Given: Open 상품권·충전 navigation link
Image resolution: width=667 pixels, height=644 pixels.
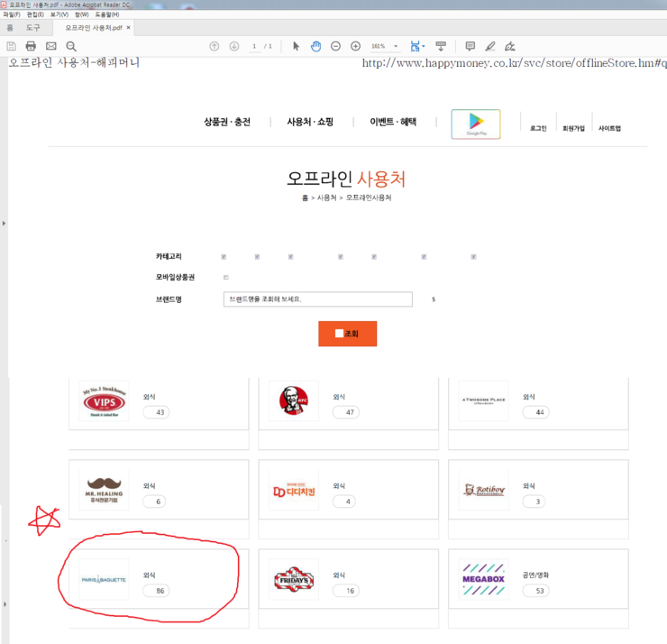Looking at the screenshot, I should click(x=227, y=122).
